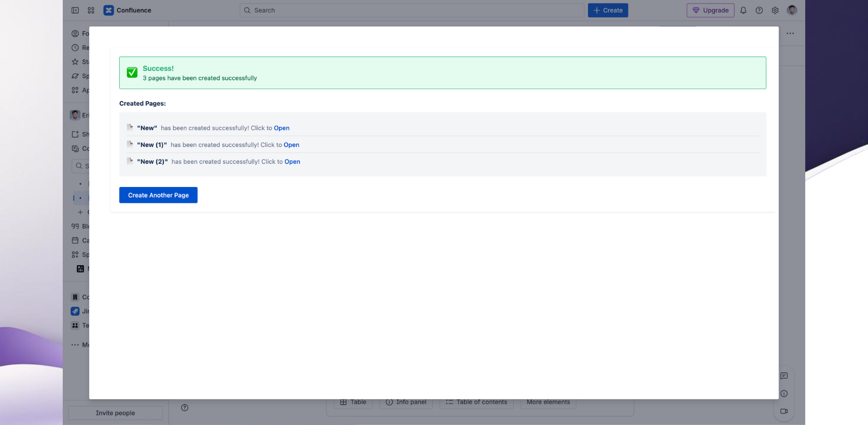
Task: Click the Upgrade button
Action: click(710, 10)
